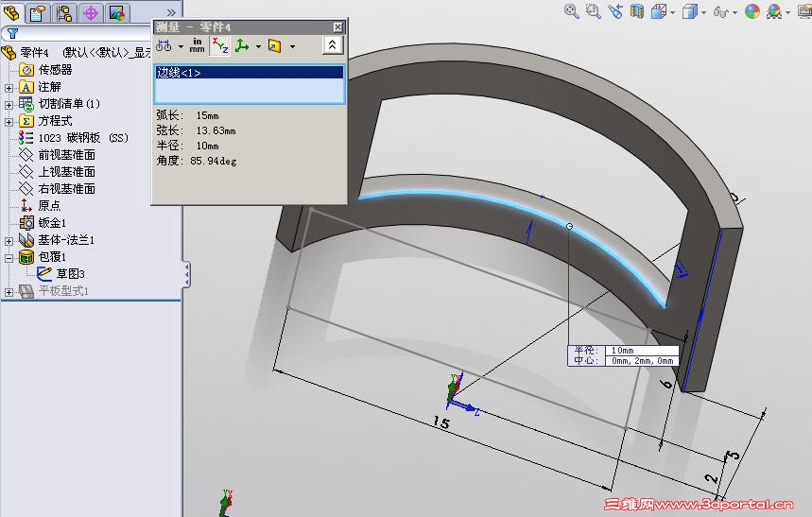Expand the 基体-法兰1 feature node
This screenshot has width=812, height=517.
[9, 241]
